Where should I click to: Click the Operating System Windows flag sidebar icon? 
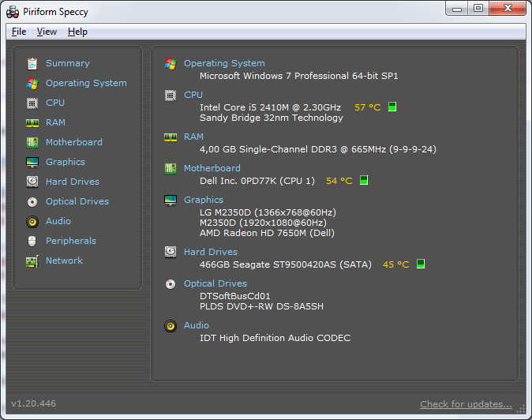click(32, 83)
